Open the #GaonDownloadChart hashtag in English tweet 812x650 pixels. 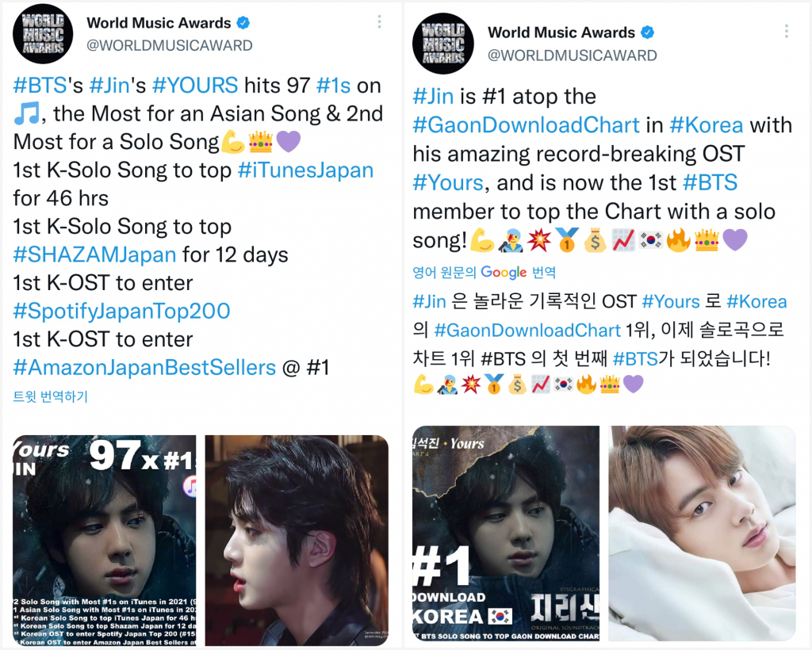coord(527,125)
